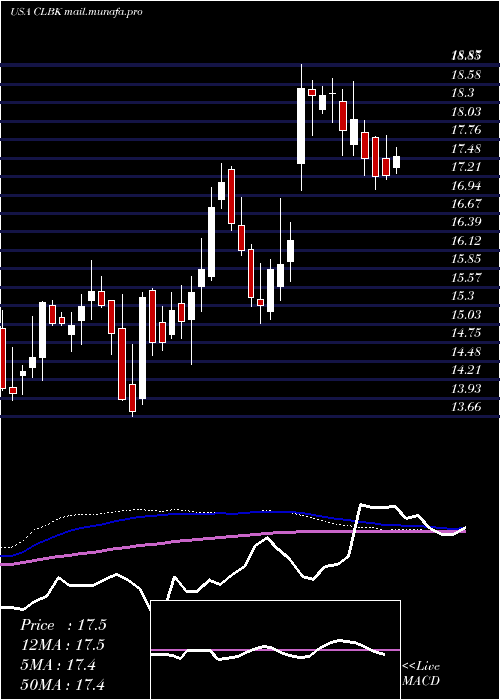Click the 18.03 price axis label
The width and height of the screenshot is (500, 700).
pos(466,112)
